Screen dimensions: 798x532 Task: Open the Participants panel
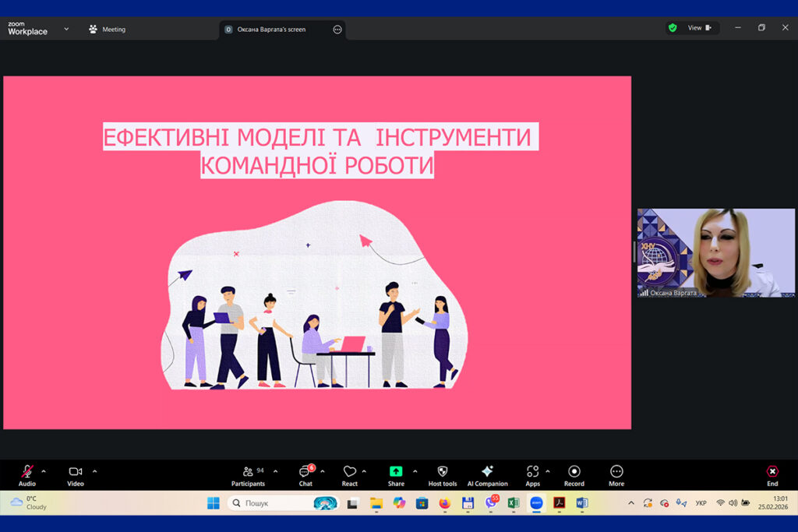(x=248, y=471)
